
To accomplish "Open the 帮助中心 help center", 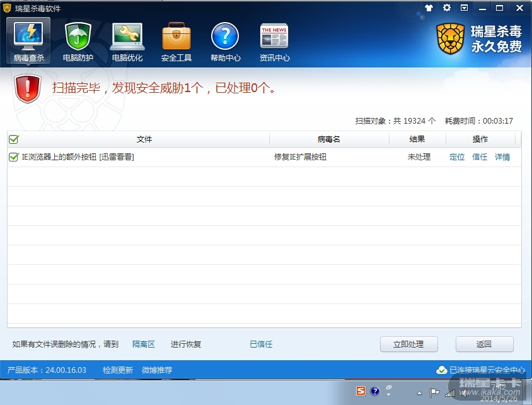I will point(225,42).
